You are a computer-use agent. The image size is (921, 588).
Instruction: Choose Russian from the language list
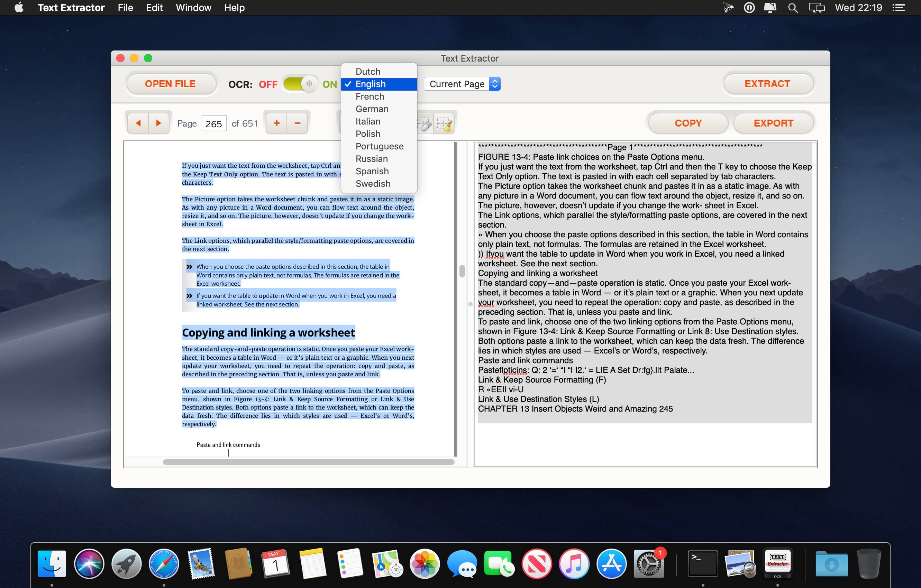(379, 159)
